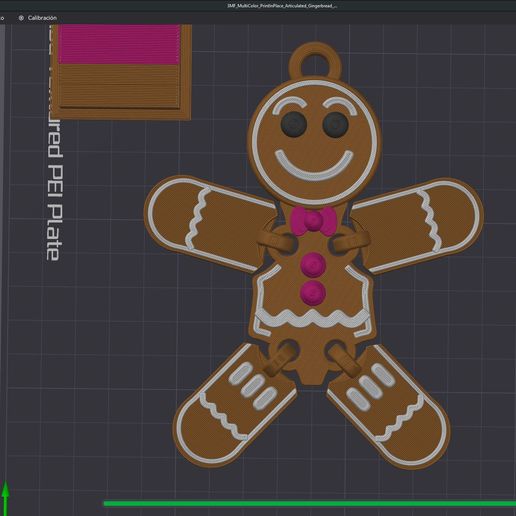Click the green horizontal move slider bar
516x516 pixels.
click(310, 503)
